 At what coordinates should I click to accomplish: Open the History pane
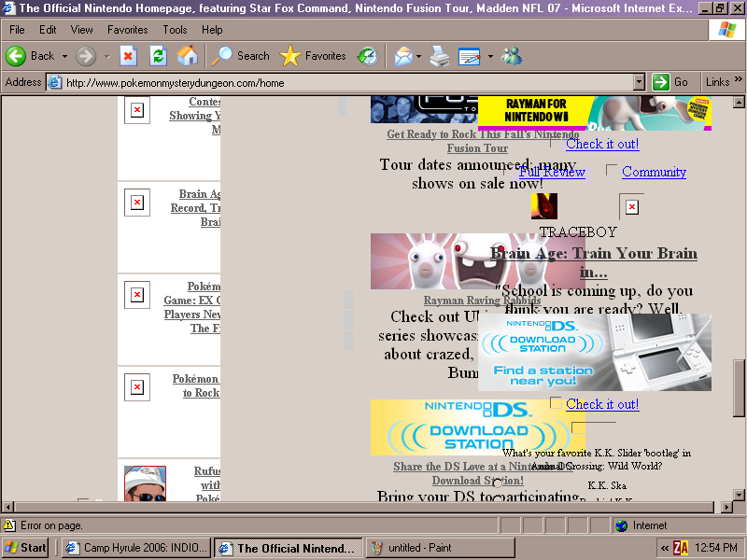point(368,56)
